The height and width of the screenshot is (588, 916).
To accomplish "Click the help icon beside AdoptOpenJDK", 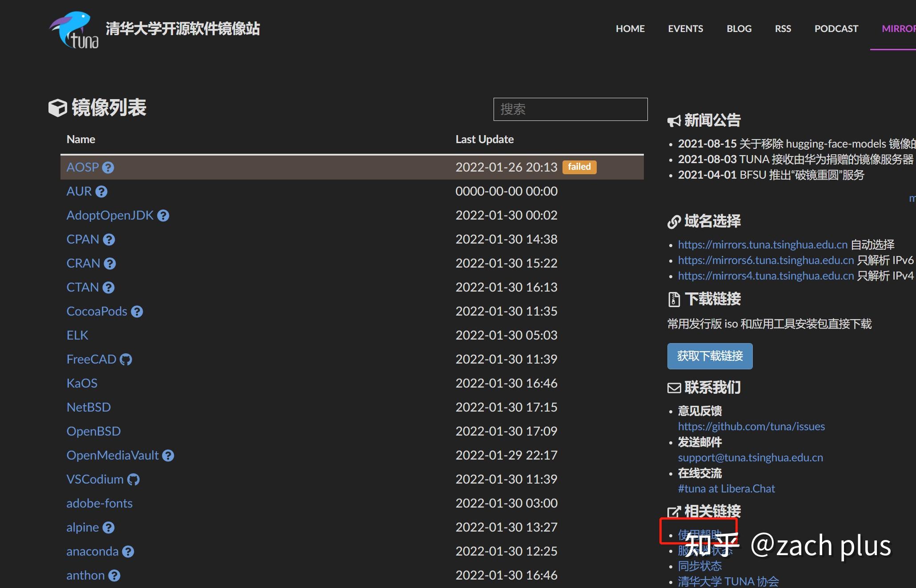I will click(163, 216).
